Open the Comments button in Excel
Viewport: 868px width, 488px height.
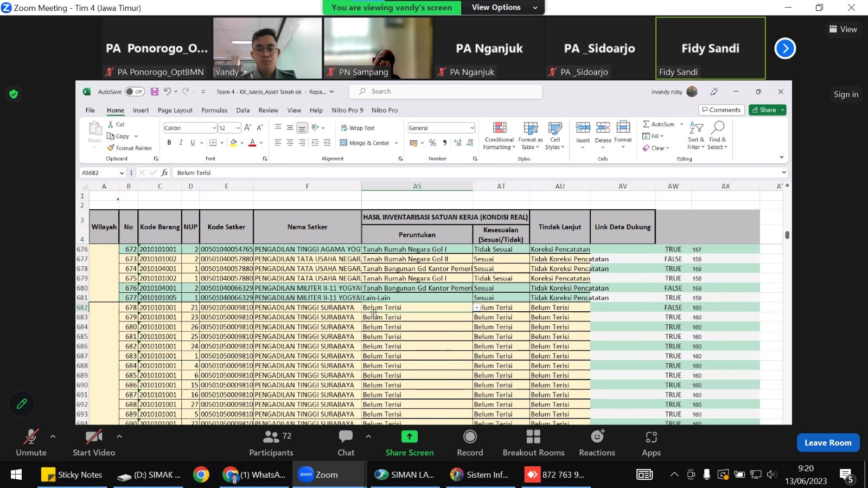coord(721,110)
